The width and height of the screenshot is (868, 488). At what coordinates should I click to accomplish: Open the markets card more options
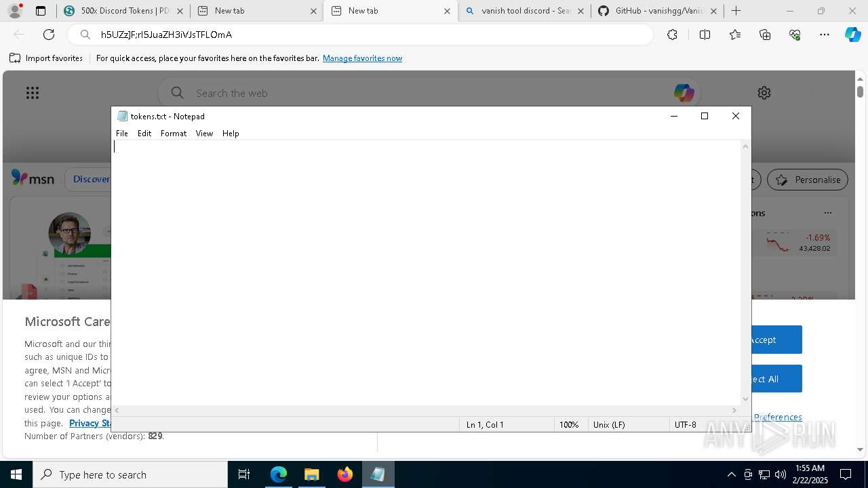[827, 213]
